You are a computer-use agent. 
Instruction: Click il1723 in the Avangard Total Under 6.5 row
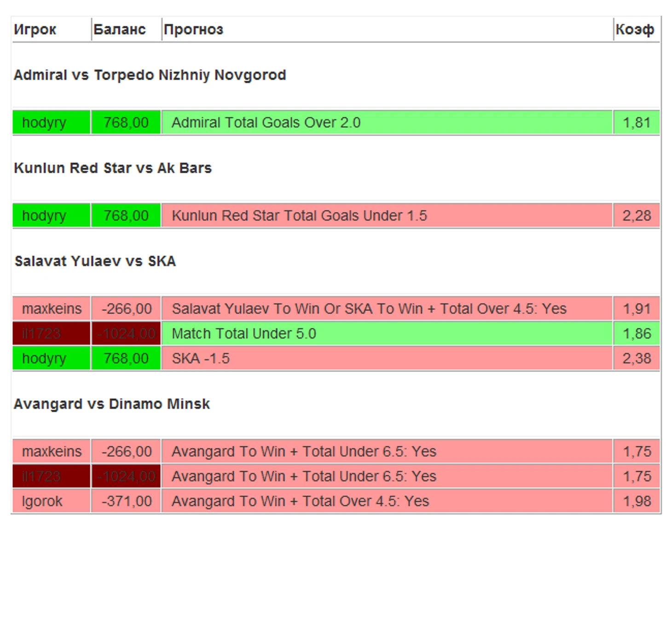point(52,476)
